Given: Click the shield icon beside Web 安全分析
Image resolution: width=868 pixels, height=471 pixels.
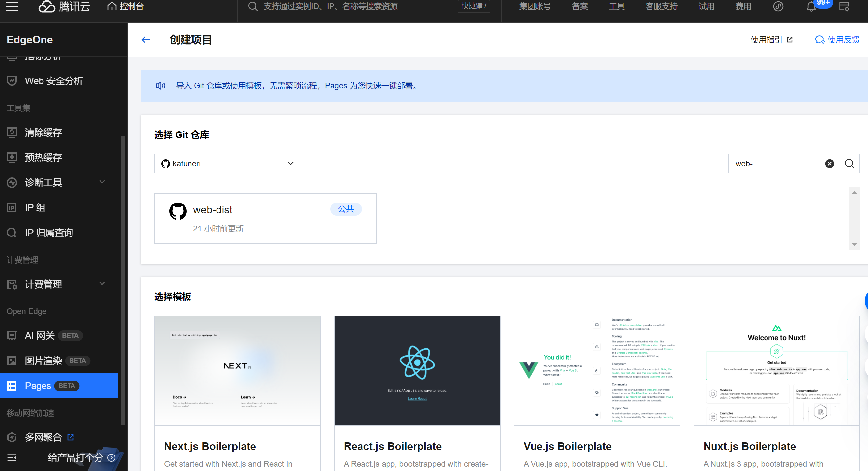Looking at the screenshot, I should pyautogui.click(x=12, y=81).
